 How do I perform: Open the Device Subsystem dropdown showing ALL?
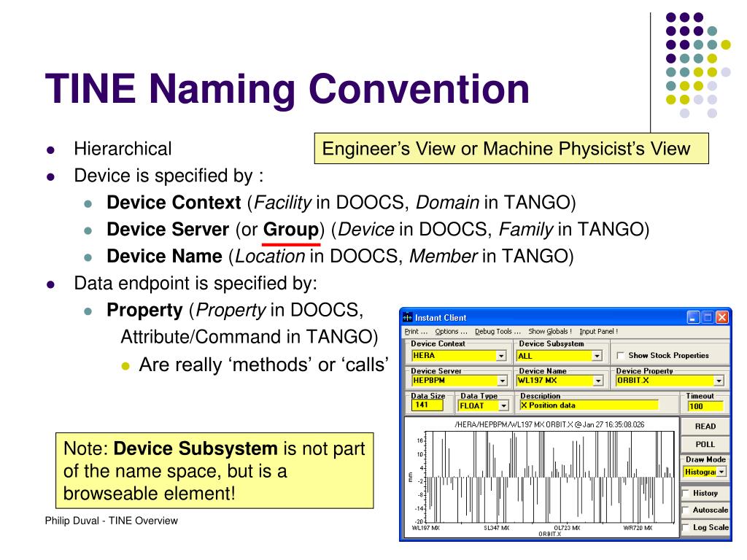(x=597, y=356)
